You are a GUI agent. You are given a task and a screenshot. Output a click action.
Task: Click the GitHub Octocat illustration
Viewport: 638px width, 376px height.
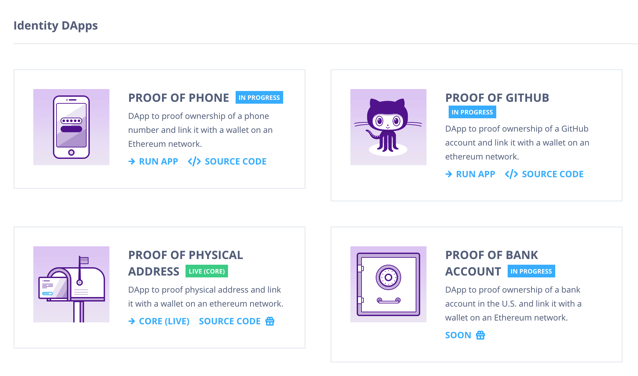tap(388, 127)
